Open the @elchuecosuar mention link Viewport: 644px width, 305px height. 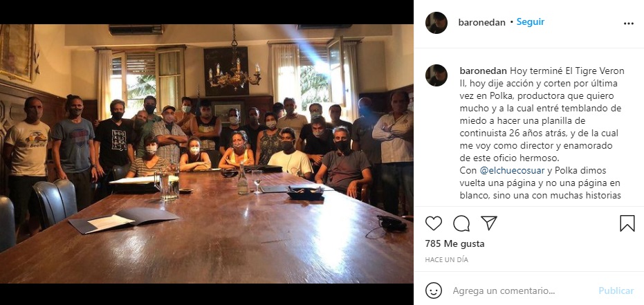point(511,170)
